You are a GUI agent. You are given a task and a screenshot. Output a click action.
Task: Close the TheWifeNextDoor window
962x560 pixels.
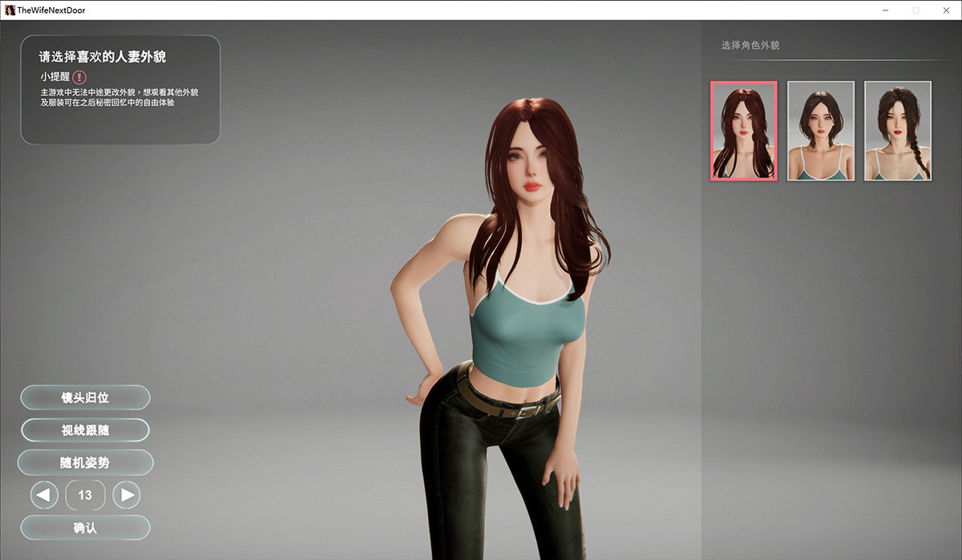pos(947,10)
